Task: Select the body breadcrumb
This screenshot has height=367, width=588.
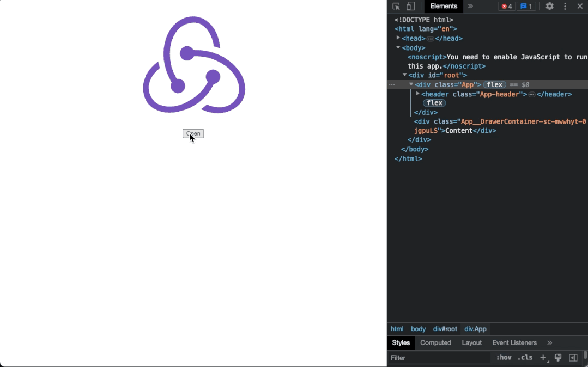Action: [x=418, y=329]
